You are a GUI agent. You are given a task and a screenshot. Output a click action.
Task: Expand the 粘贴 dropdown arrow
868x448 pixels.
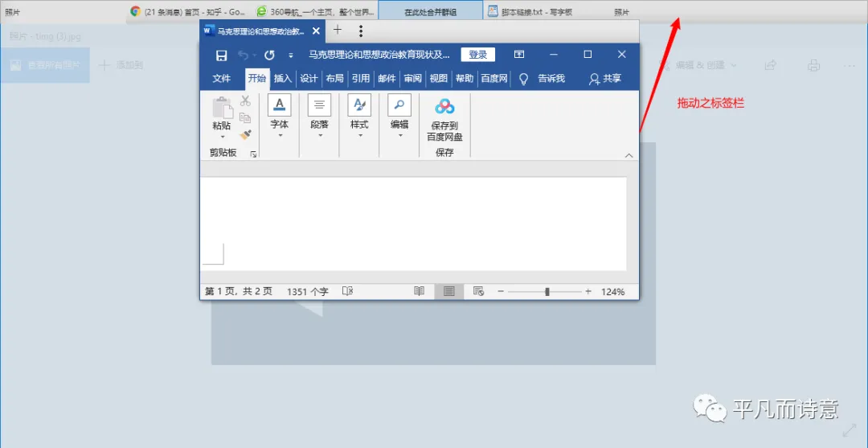tap(223, 137)
